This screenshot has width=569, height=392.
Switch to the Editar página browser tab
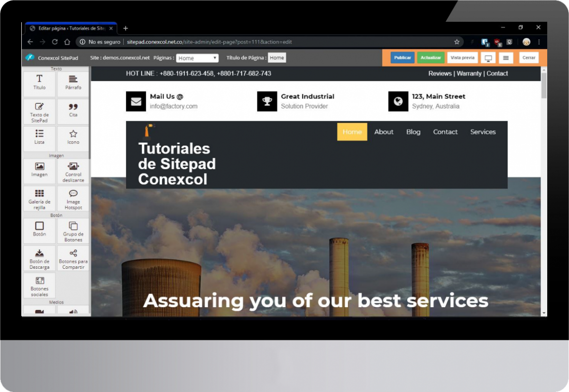(x=69, y=28)
